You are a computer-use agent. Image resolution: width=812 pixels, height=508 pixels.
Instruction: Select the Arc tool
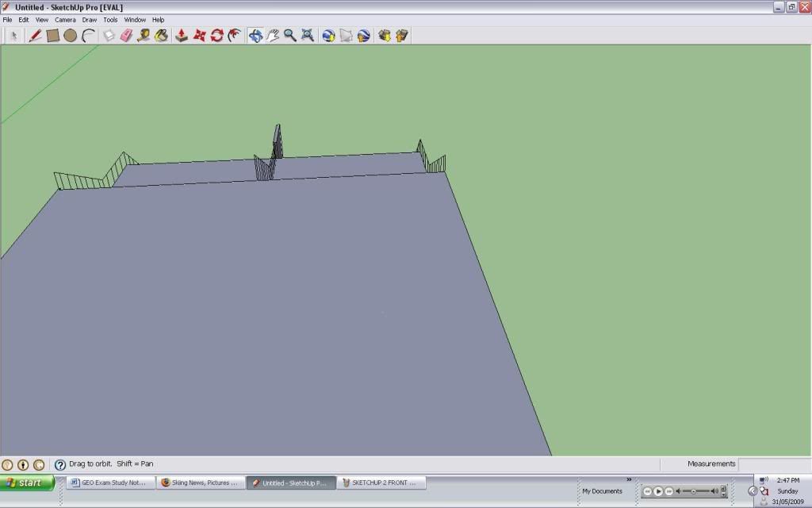[87, 35]
